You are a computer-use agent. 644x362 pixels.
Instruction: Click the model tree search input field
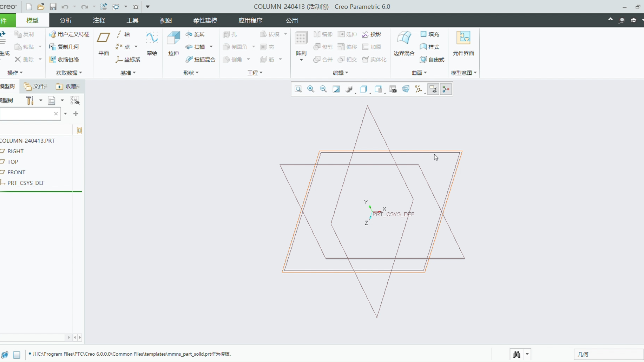pyautogui.click(x=26, y=114)
